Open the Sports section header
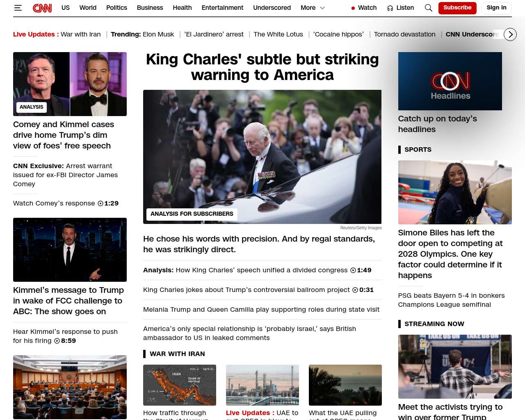Screen dimensions: 525x420 click(418, 150)
